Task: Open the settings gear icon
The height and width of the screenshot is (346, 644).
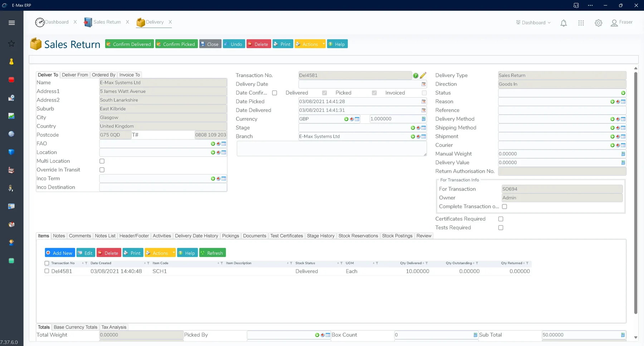Action: pos(599,23)
